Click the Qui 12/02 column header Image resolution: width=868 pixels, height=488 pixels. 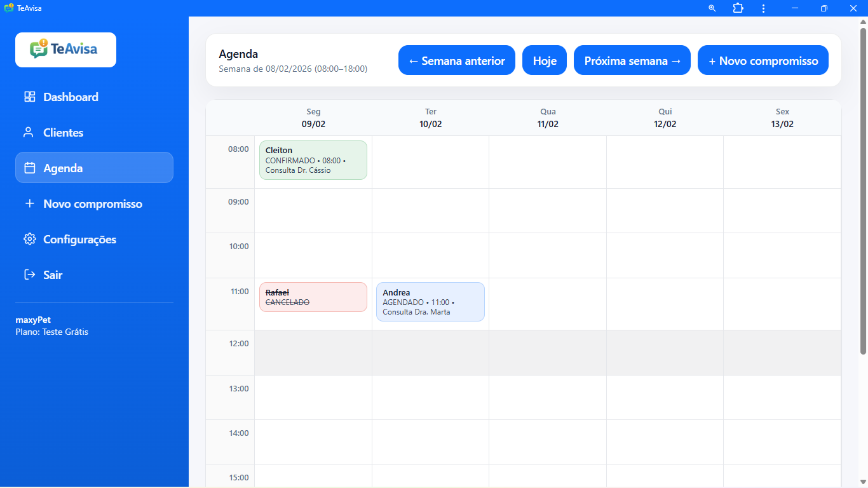[x=665, y=118]
